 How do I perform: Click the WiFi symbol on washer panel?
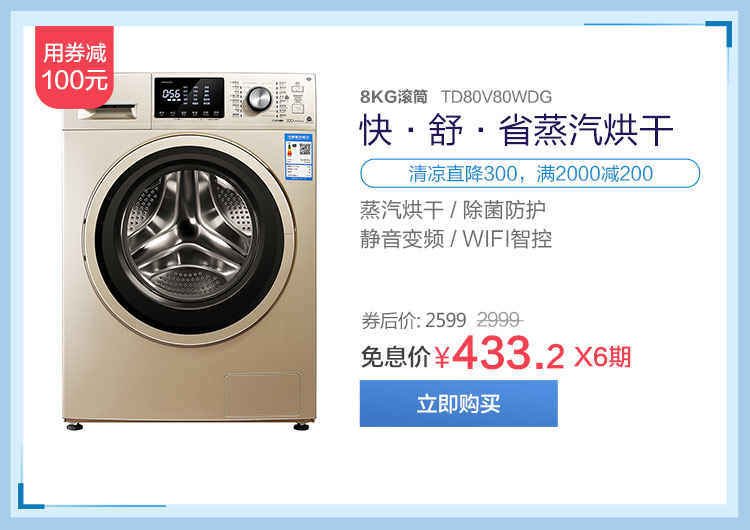(x=308, y=79)
